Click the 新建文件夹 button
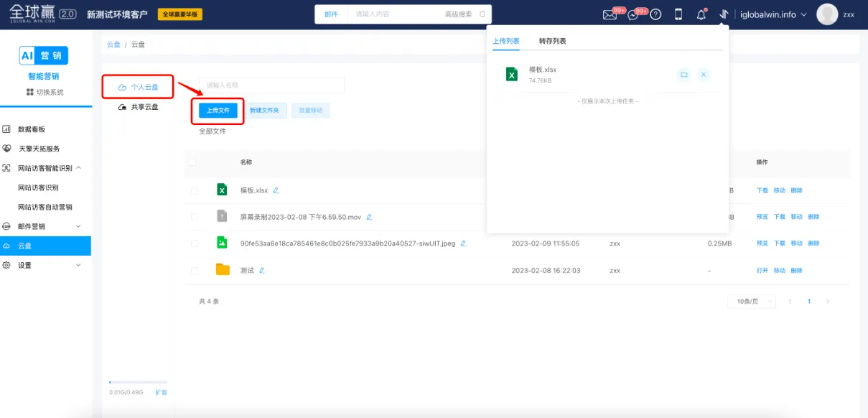Screen dimensions: 868x418 click(265, 111)
